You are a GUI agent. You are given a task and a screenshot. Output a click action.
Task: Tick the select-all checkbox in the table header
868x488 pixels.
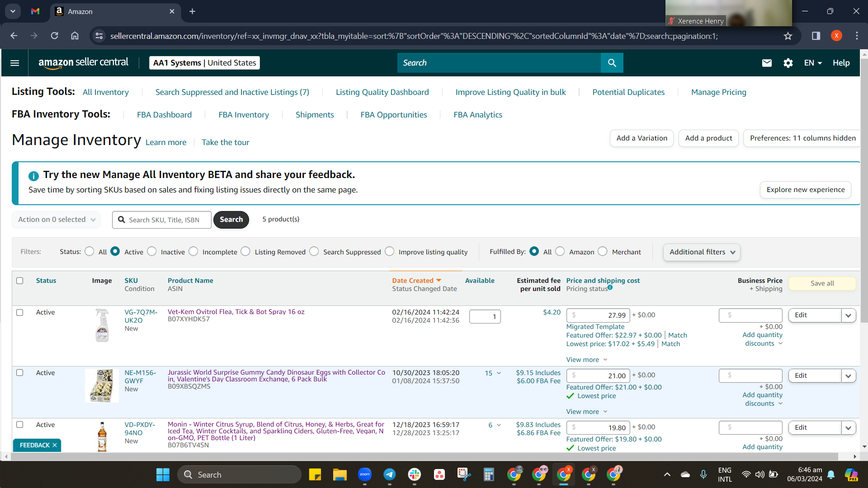click(20, 281)
